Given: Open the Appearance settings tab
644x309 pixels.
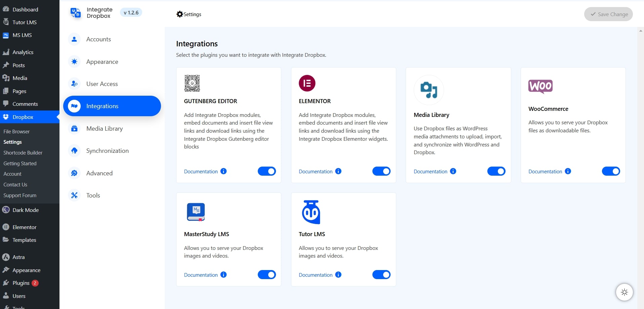Looking at the screenshot, I should point(112,61).
